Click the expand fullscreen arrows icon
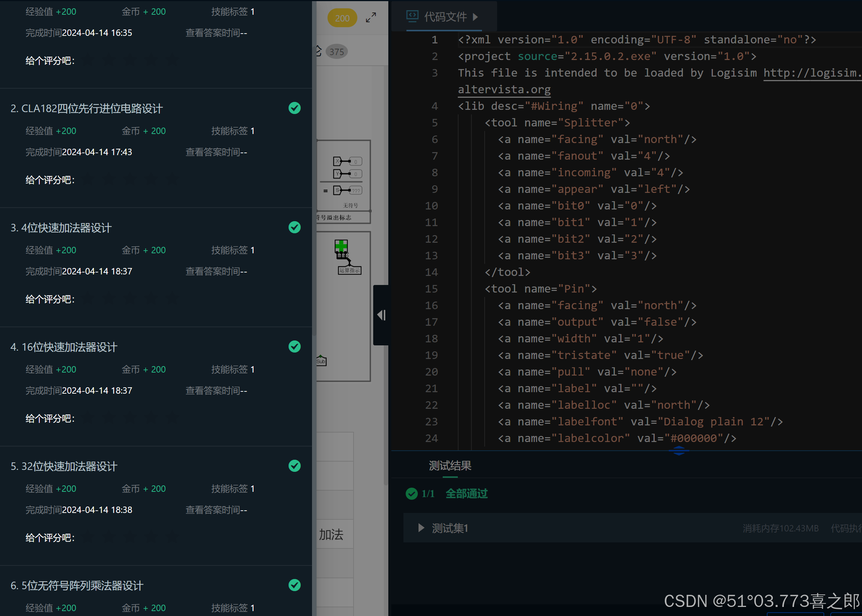The height and width of the screenshot is (616, 862). 371,17
